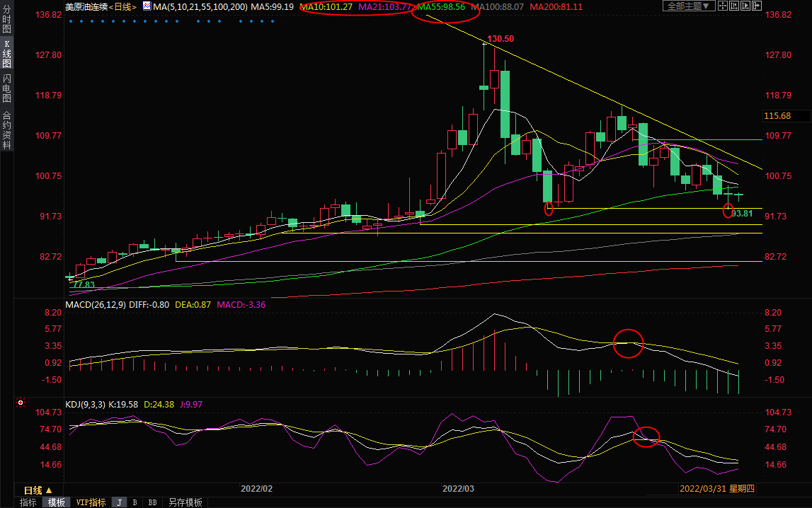
Task: Click the 另存模板 button
Action: point(185,502)
